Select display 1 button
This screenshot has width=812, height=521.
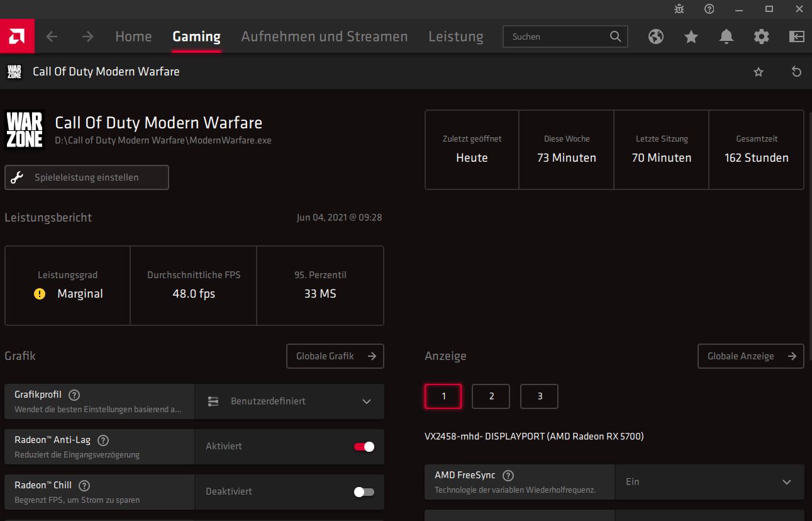[443, 396]
